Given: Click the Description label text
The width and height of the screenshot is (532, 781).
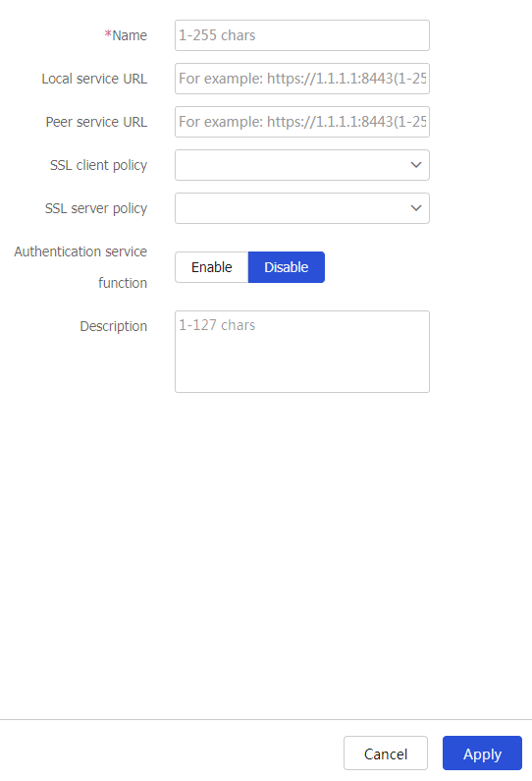Looking at the screenshot, I should coord(114,326).
